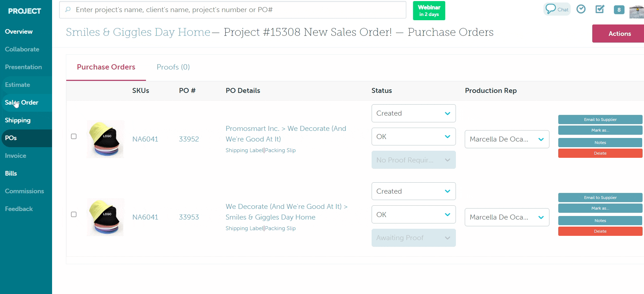Switch to the Proofs (0) tab
Viewport: 644px width, 294px height.
tap(173, 67)
